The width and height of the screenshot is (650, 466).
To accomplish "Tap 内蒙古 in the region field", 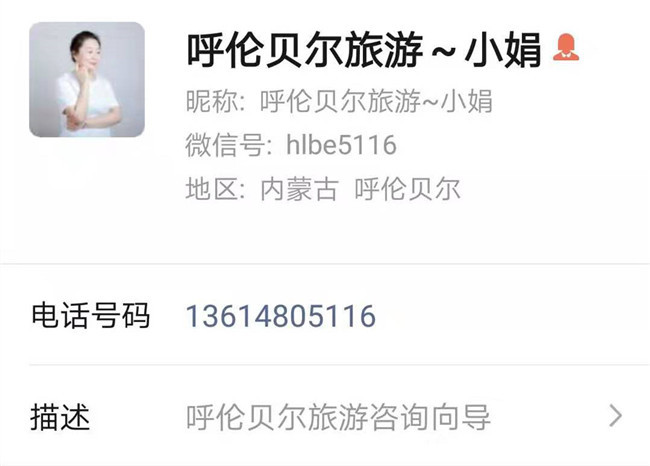I will pos(299,189).
